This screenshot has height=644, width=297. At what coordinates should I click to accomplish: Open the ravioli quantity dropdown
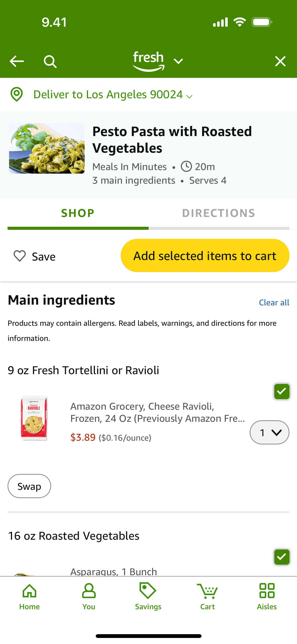click(x=269, y=432)
